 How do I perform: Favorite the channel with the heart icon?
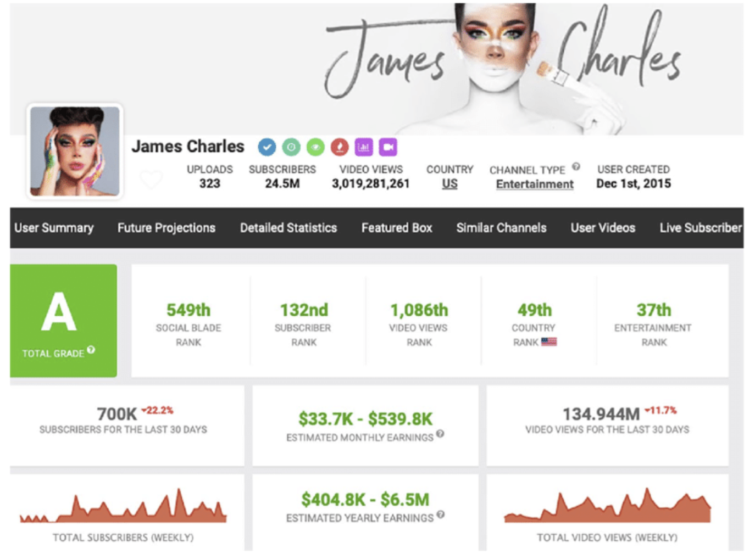click(151, 180)
